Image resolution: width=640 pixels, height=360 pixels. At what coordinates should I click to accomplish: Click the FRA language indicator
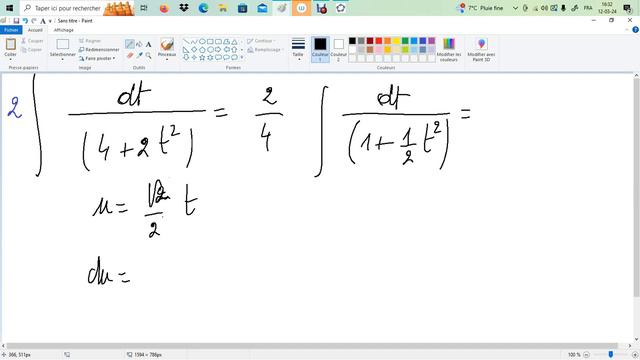click(588, 8)
